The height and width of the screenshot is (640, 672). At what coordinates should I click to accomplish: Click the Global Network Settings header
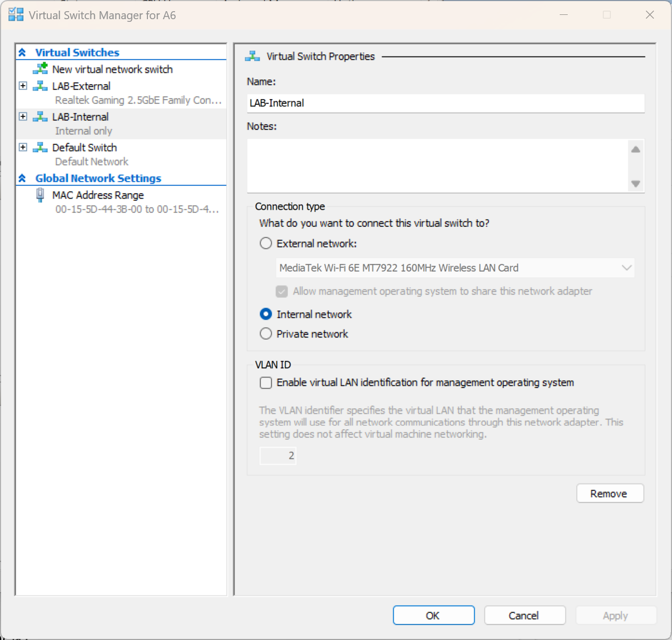(x=98, y=178)
